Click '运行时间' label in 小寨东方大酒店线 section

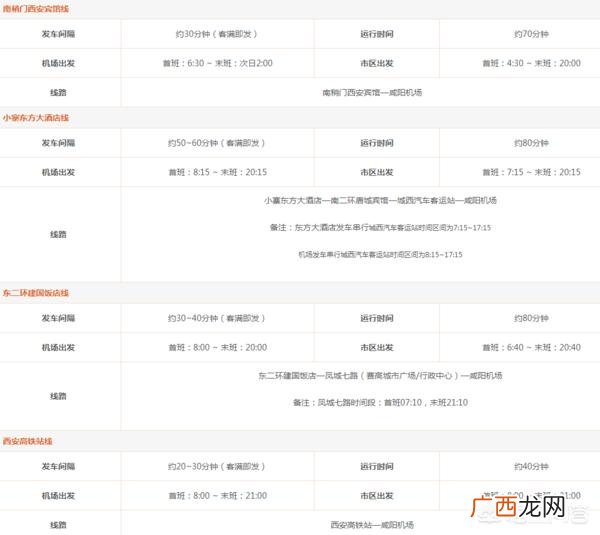click(377, 143)
